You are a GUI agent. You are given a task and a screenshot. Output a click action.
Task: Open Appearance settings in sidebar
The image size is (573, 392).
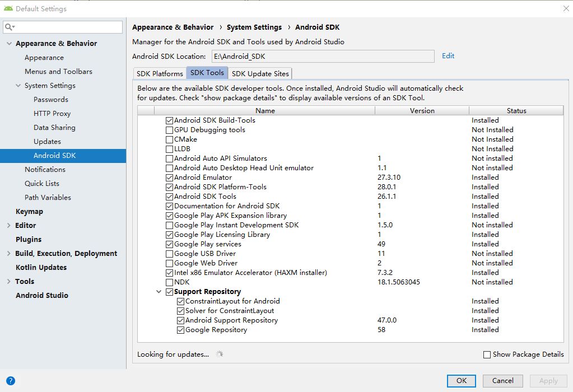click(x=44, y=58)
